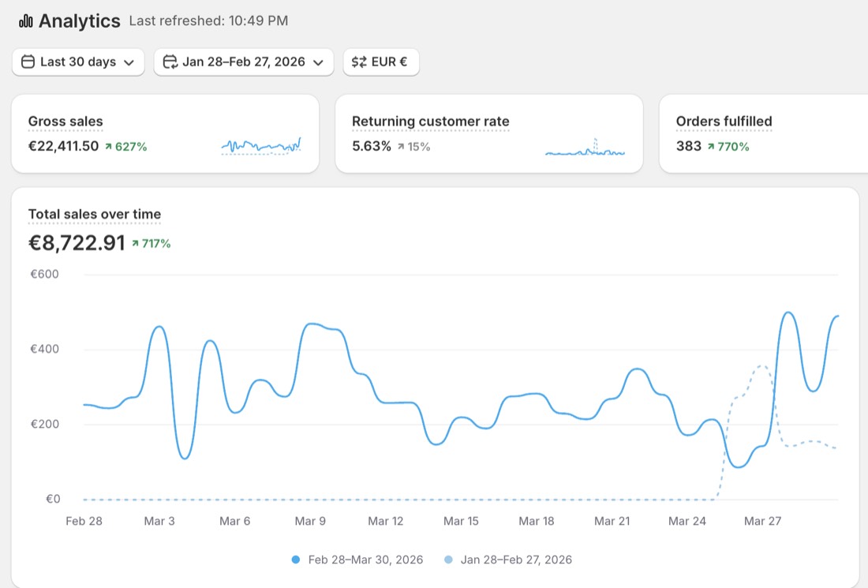868x588 pixels.
Task: Expand the Last 30 days chevron arrow
Action: pos(129,62)
